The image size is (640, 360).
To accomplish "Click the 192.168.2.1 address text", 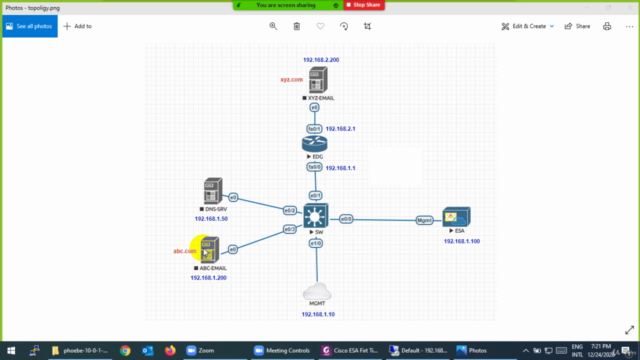I will [x=340, y=129].
